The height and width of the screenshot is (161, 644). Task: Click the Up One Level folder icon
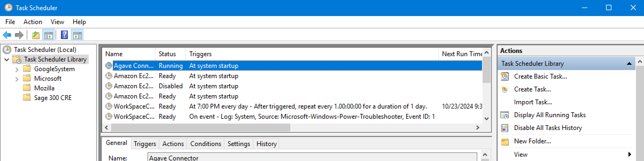pos(36,35)
